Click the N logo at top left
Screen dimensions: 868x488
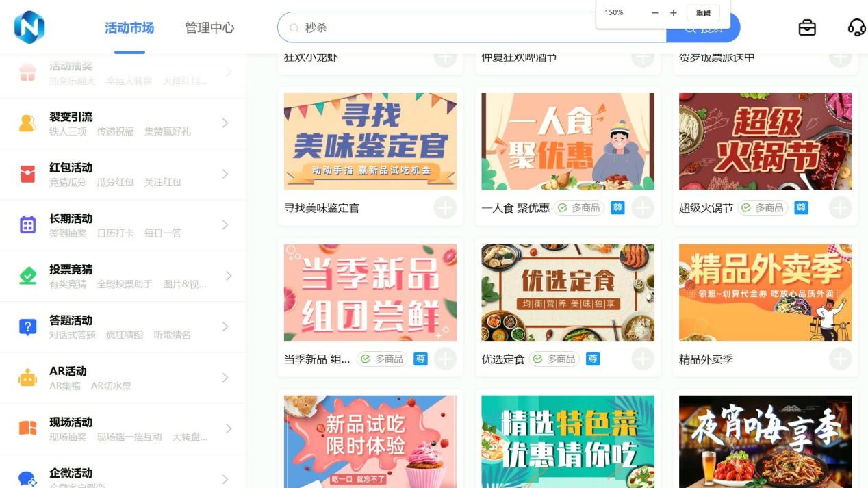coord(29,27)
